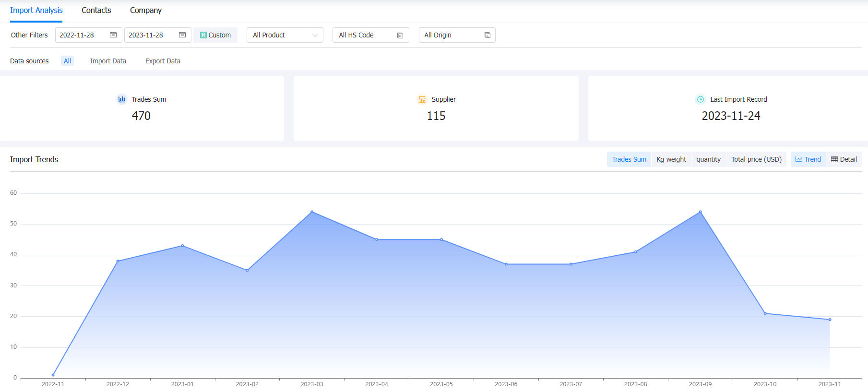
Task: Click the Supplier store icon
Action: [422, 99]
